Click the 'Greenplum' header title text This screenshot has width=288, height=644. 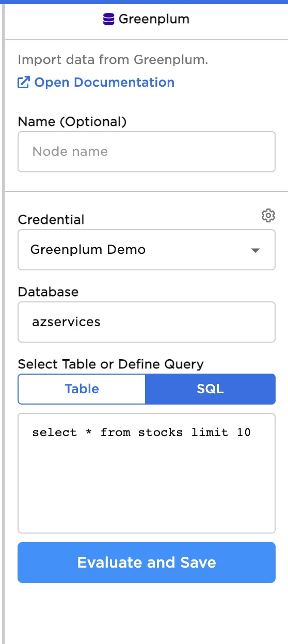(x=154, y=20)
